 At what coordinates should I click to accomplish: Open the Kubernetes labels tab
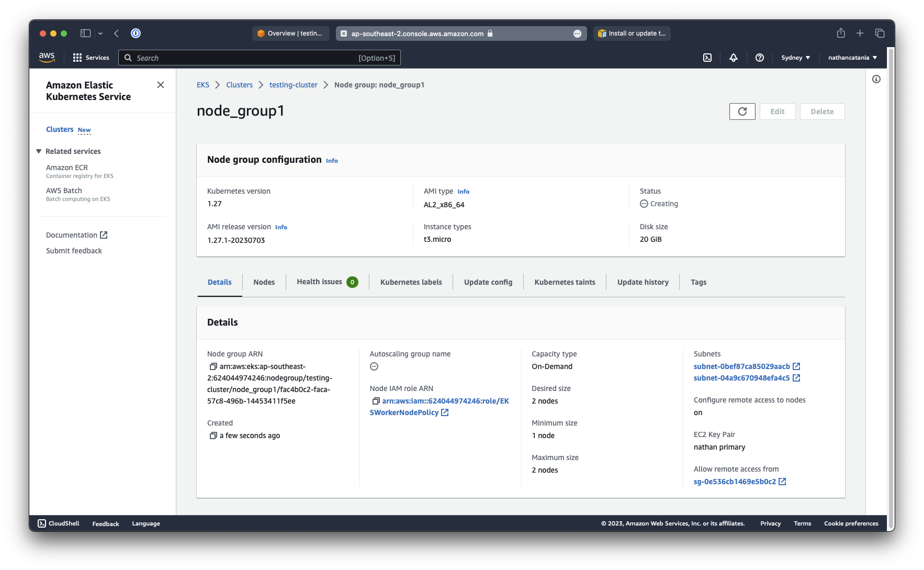[411, 282]
